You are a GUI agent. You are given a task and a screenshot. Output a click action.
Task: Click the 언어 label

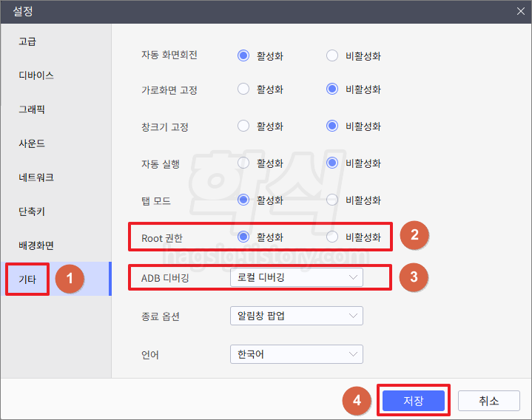click(x=150, y=355)
